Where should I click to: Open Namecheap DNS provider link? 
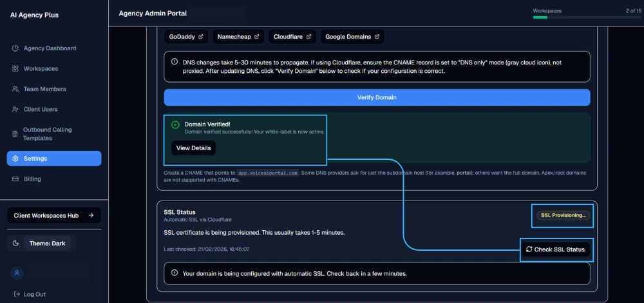click(x=238, y=37)
